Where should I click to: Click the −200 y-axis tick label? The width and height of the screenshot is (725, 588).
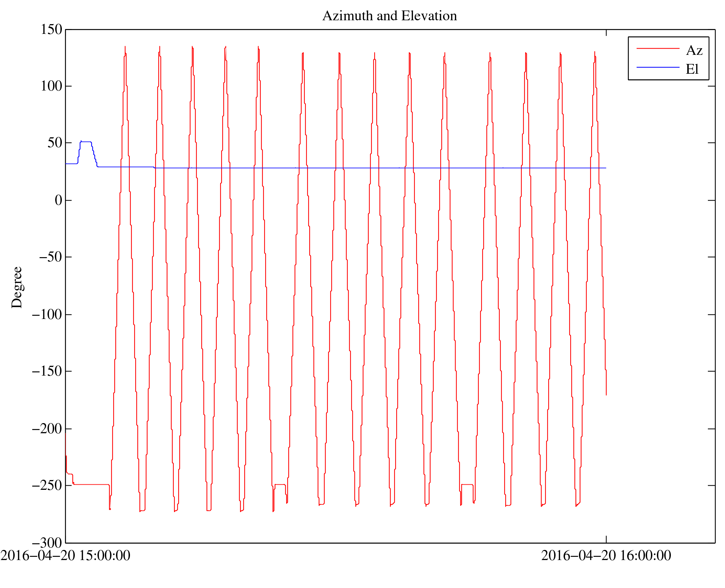click(x=47, y=429)
